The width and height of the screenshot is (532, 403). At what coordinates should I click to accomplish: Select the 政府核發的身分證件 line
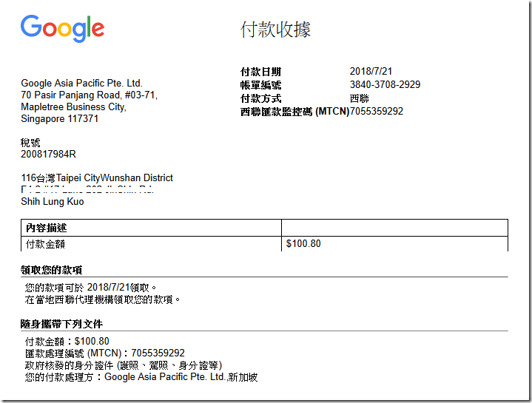click(x=124, y=365)
